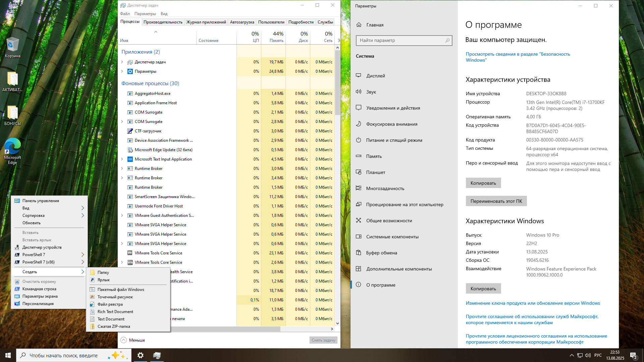Switch to Автозагрузка tab

(242, 22)
